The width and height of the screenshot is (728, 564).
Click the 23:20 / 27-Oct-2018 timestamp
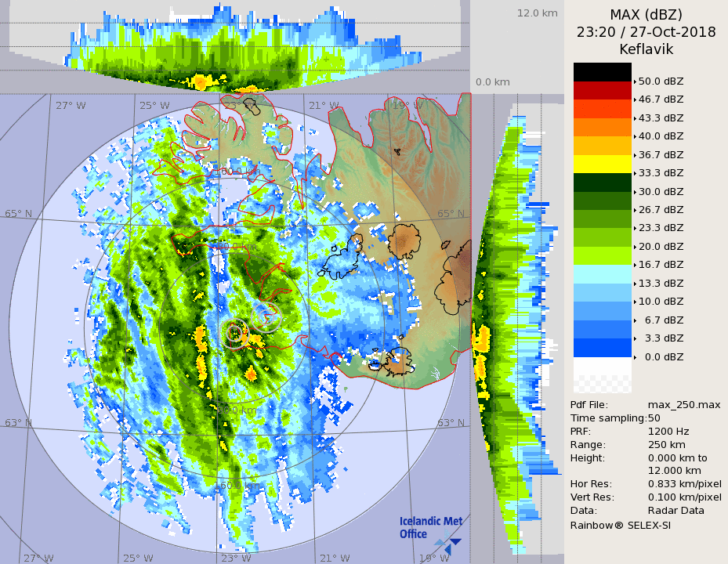(x=646, y=32)
